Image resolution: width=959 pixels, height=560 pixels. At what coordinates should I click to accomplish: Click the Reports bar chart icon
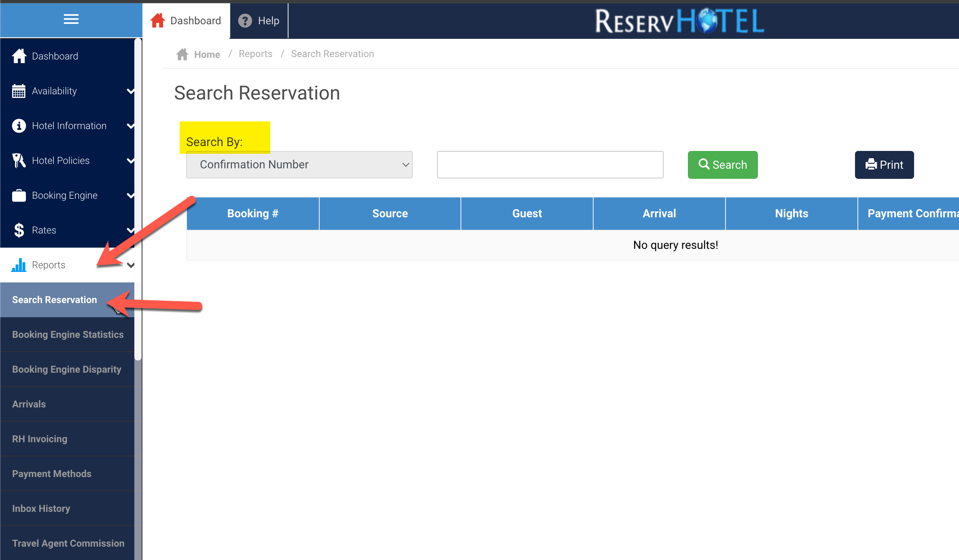19,265
